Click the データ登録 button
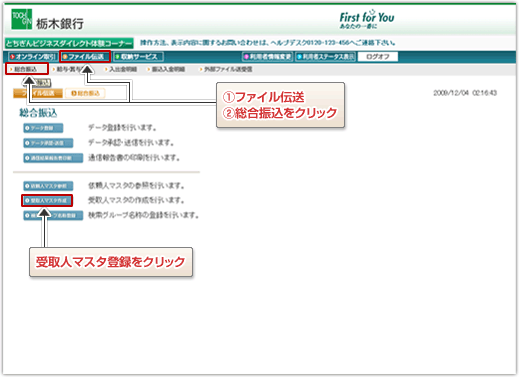 [43, 128]
